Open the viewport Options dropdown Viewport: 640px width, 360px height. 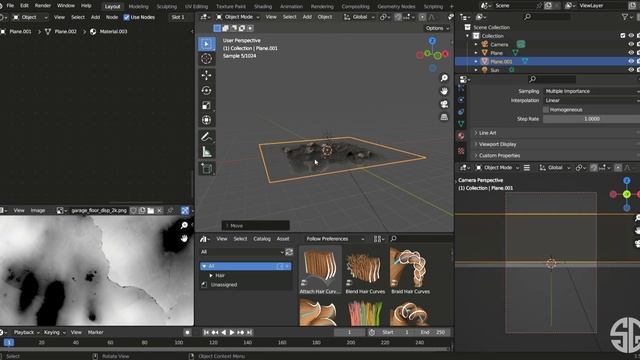(437, 28)
